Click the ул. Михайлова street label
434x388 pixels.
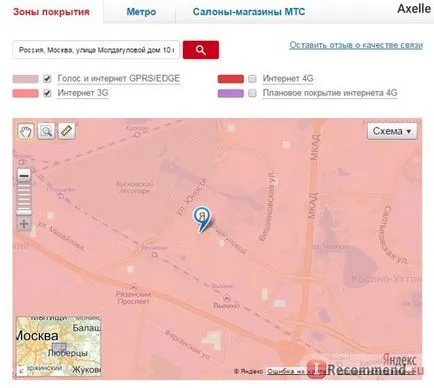[x=60, y=235]
